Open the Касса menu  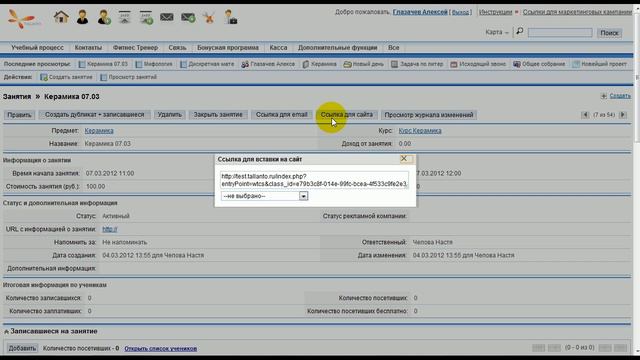pos(278,48)
